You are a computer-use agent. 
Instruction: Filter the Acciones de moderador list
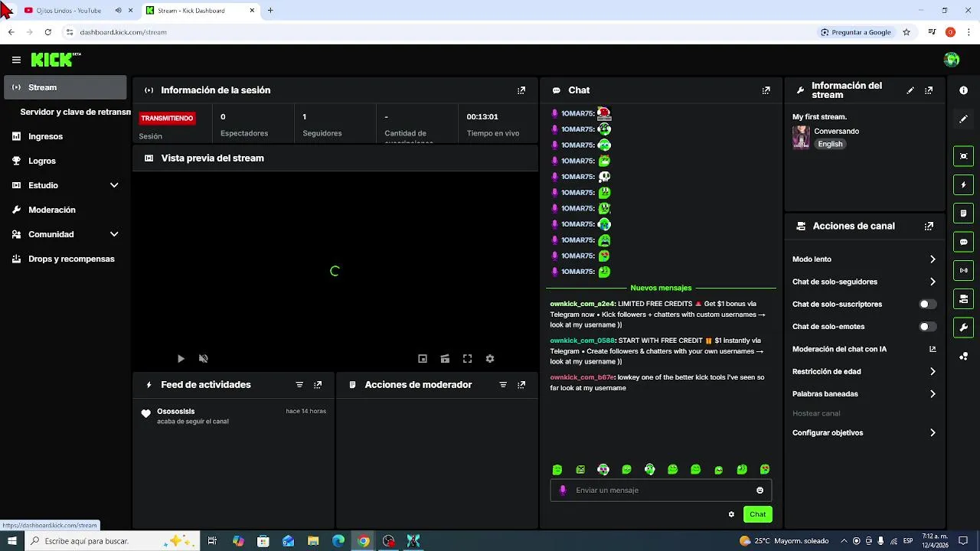pyautogui.click(x=503, y=385)
